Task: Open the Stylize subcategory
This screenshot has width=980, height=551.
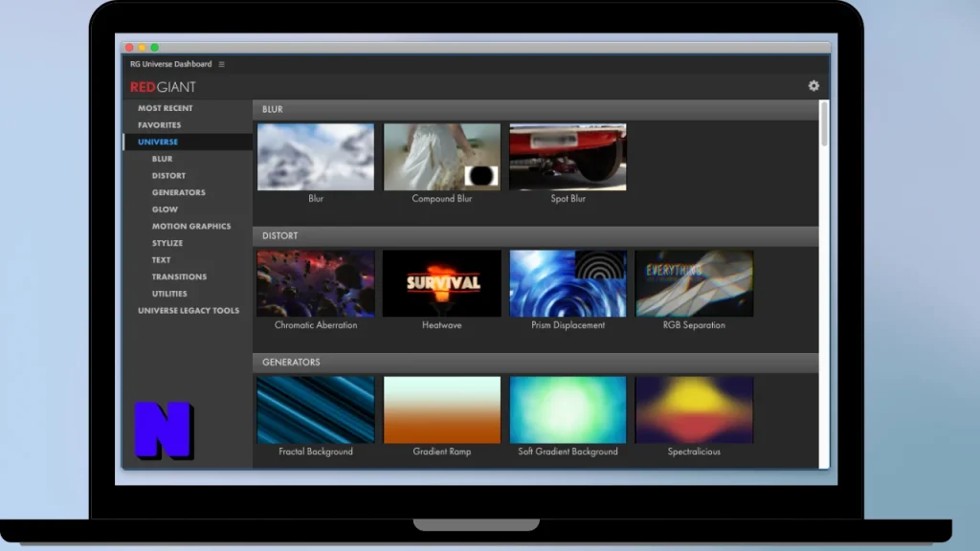Action: 167,243
